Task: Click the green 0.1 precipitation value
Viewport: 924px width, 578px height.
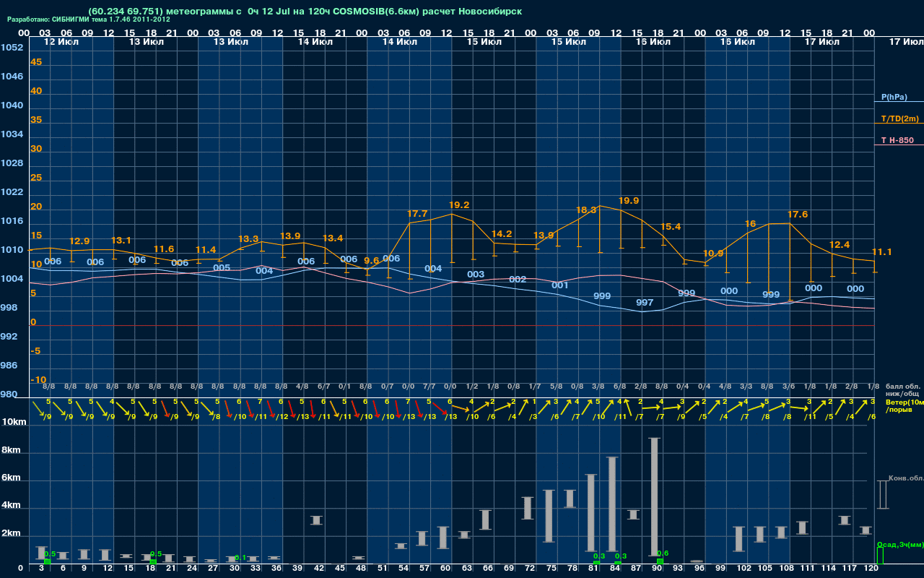Action: point(240,558)
